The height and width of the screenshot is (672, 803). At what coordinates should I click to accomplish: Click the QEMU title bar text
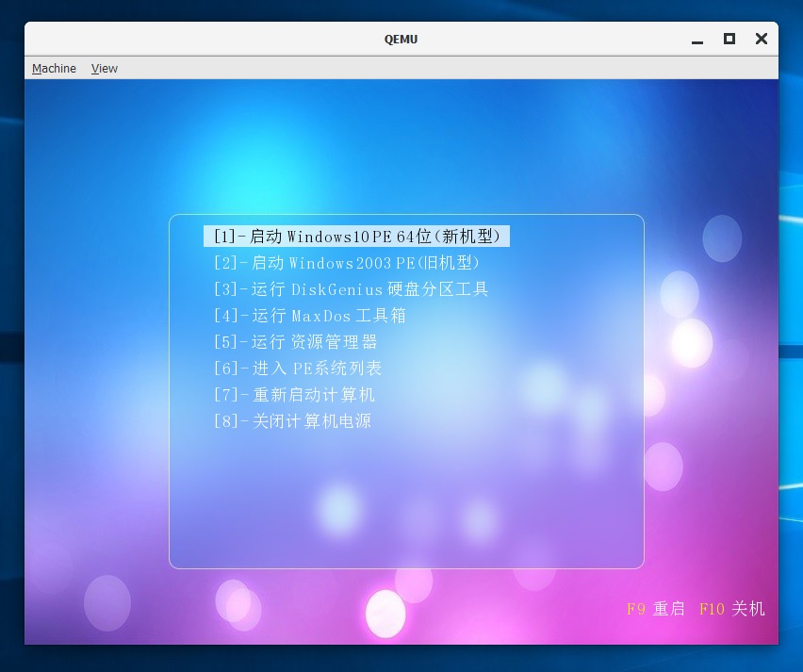click(401, 40)
